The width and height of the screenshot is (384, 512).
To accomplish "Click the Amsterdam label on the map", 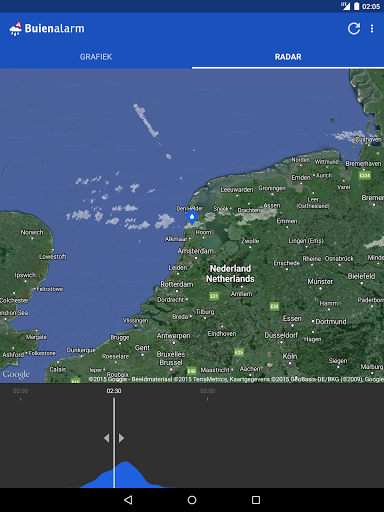I will pos(196,251).
